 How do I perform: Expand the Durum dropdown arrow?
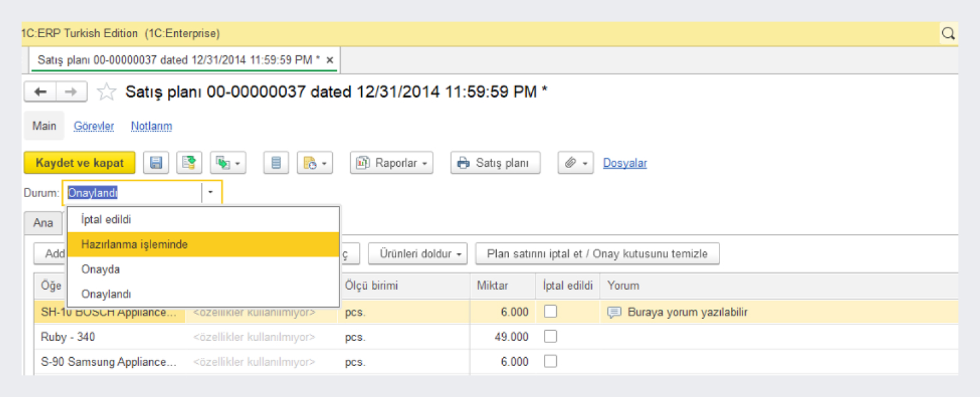tap(211, 193)
